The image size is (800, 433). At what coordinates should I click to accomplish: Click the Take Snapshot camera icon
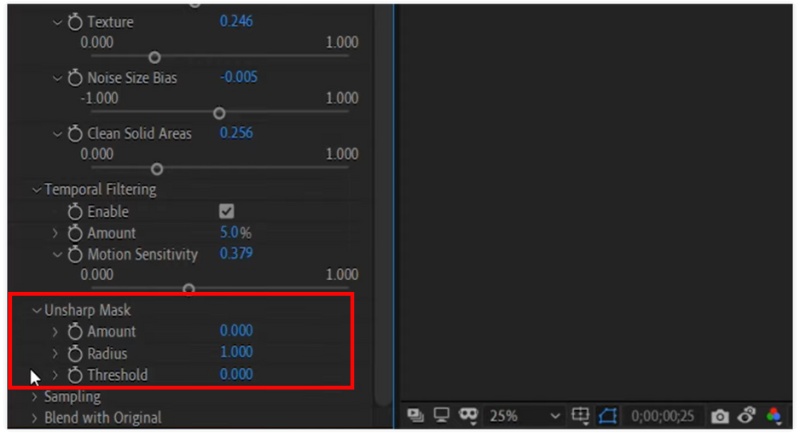(x=719, y=415)
